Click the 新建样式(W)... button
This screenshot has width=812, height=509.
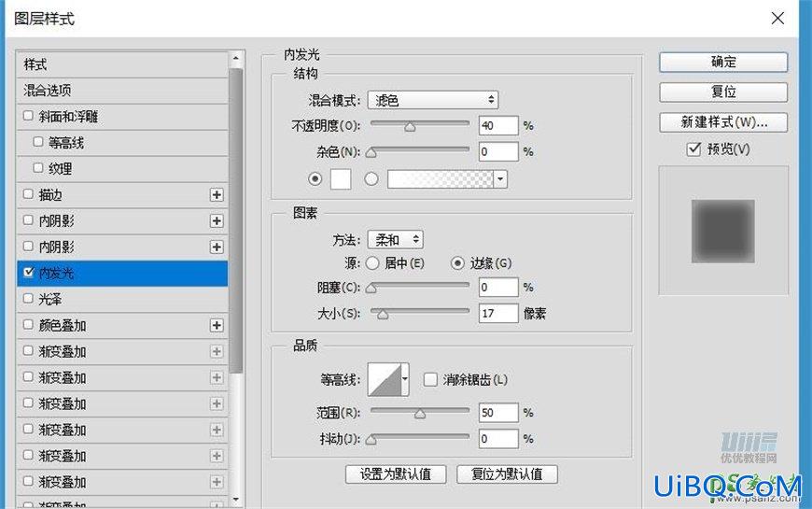723,122
